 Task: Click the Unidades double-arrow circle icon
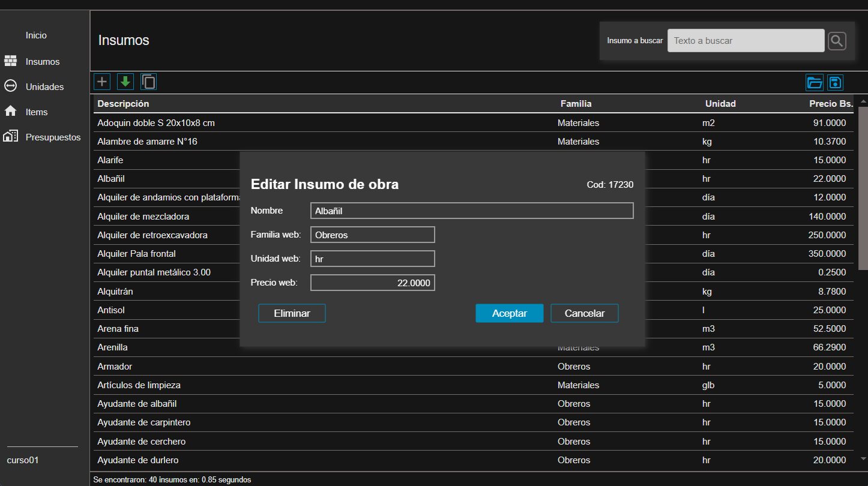[x=10, y=86]
